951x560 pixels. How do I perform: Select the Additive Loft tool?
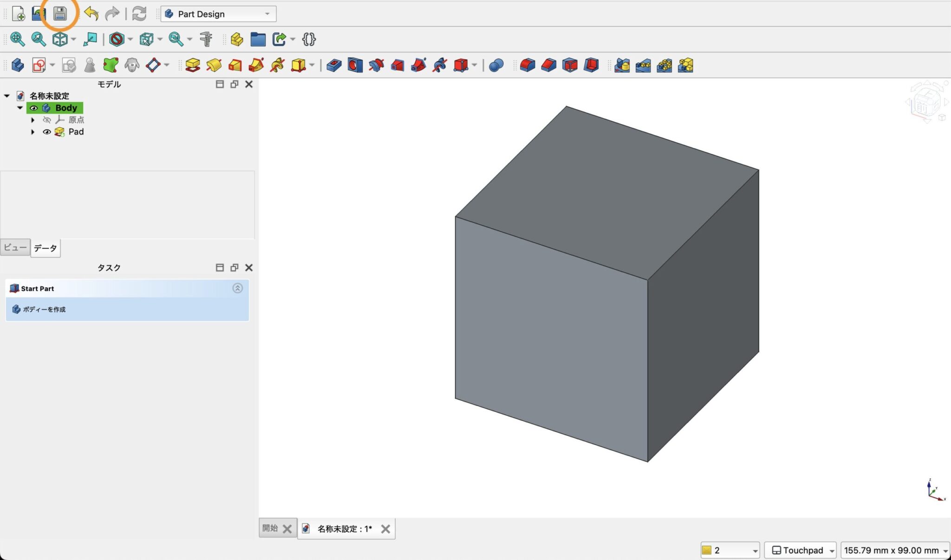235,65
